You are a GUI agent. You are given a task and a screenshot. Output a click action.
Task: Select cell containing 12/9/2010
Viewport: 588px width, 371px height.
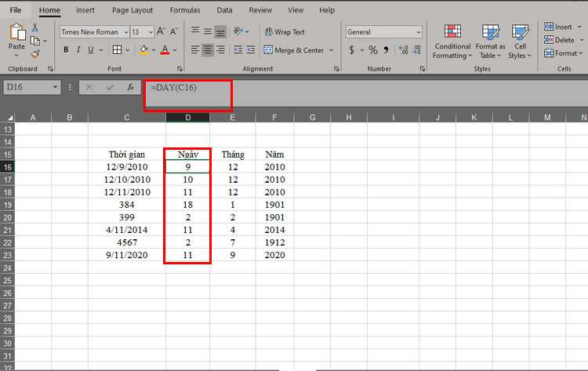[127, 167]
